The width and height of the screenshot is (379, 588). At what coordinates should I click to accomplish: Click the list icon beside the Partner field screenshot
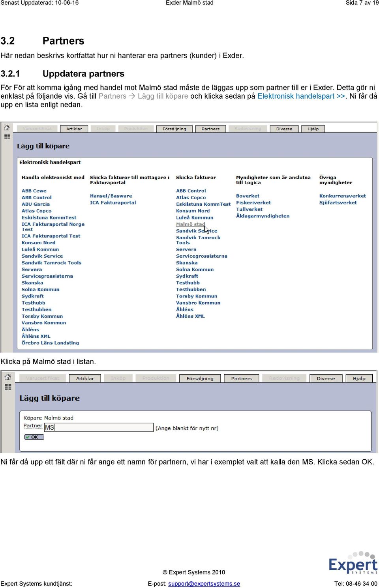point(8,387)
